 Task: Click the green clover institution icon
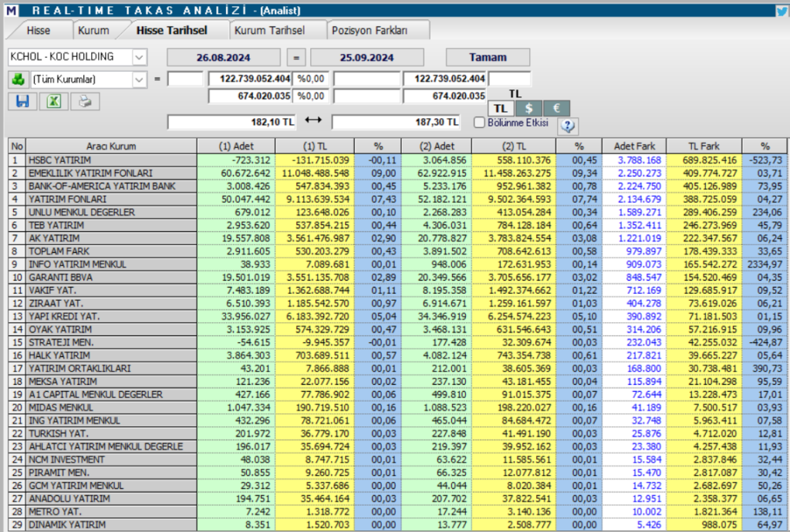tap(19, 79)
